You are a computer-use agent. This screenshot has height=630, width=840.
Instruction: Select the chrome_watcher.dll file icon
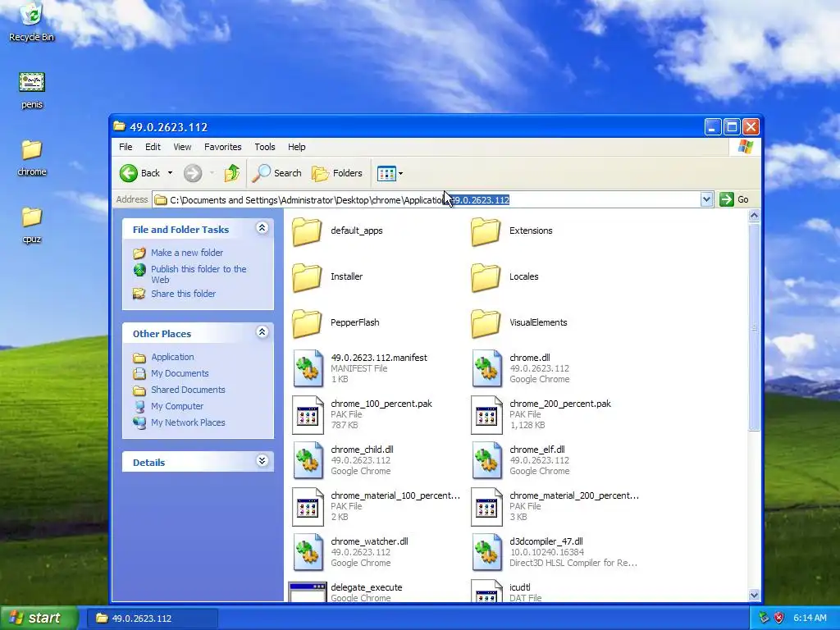(x=308, y=552)
